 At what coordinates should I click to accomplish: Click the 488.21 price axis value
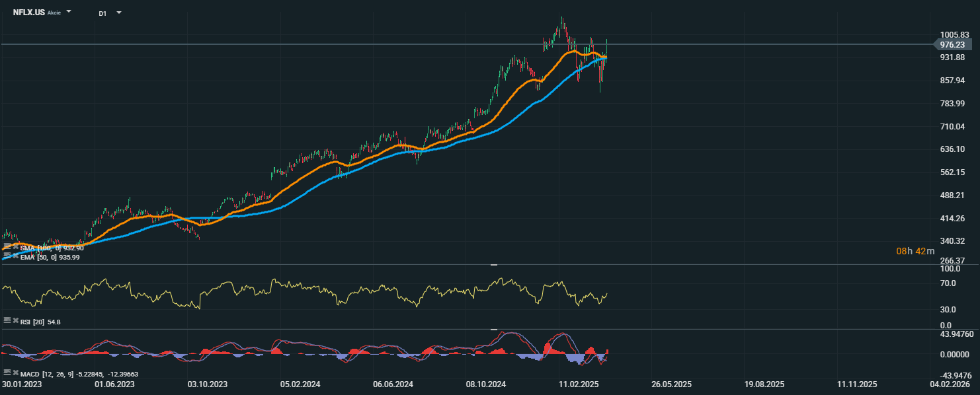coord(952,196)
